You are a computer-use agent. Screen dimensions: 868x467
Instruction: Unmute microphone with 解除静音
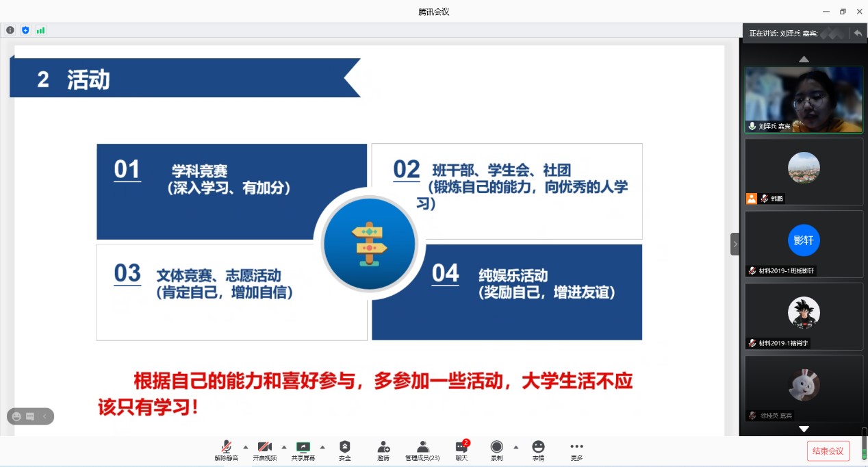(x=226, y=451)
